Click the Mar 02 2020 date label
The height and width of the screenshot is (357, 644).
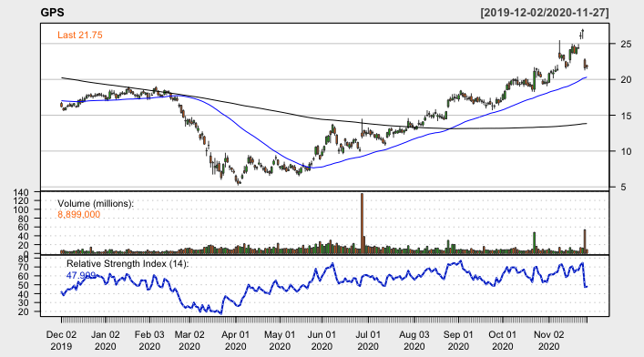click(x=189, y=341)
